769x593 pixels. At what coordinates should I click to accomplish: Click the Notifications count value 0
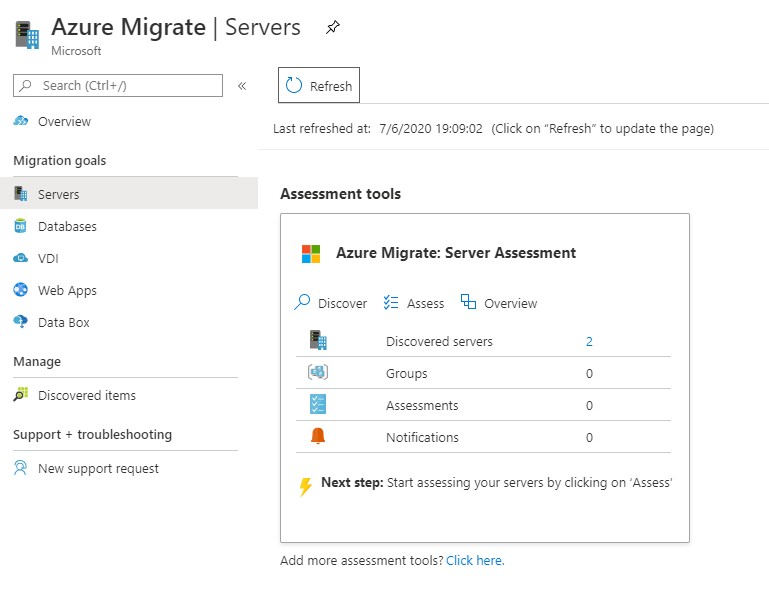coord(589,438)
